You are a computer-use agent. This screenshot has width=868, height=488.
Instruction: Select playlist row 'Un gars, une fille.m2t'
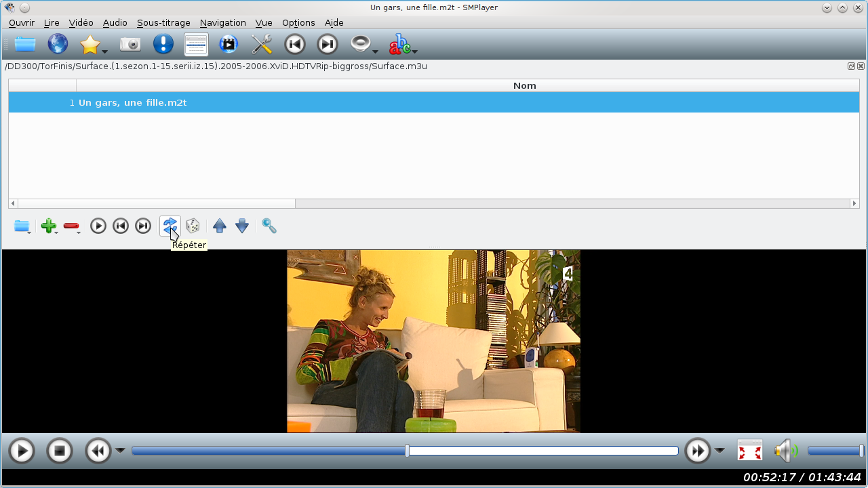coord(434,102)
